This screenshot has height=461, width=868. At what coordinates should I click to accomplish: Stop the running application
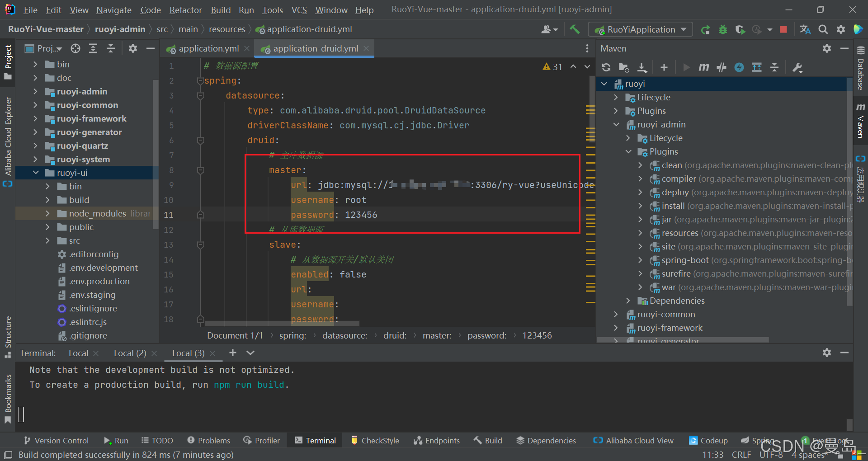point(783,29)
